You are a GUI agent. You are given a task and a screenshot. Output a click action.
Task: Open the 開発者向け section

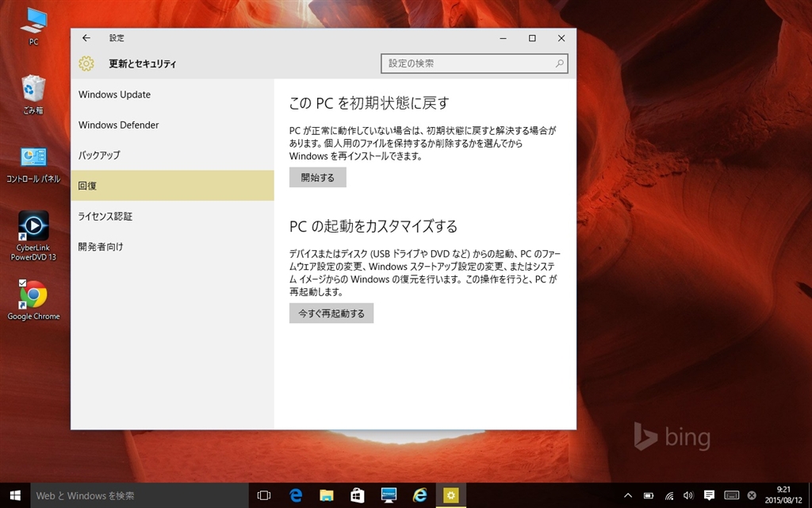click(172, 247)
